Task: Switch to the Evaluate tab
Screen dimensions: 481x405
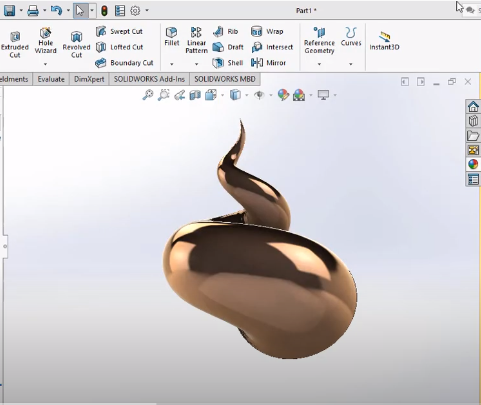Action: coord(51,79)
